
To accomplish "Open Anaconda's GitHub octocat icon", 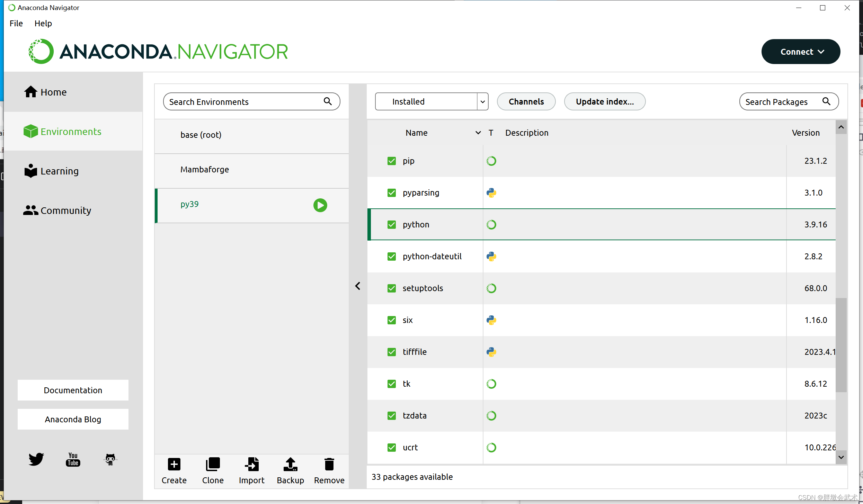I will pos(110,459).
